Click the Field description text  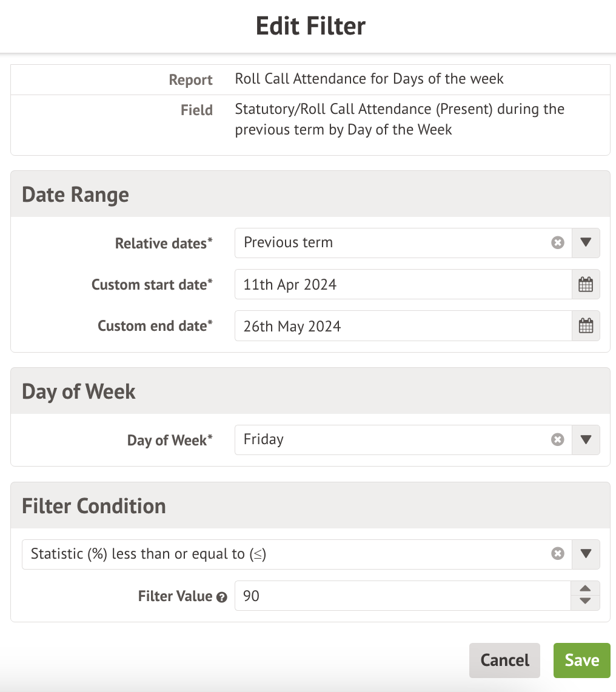(400, 119)
